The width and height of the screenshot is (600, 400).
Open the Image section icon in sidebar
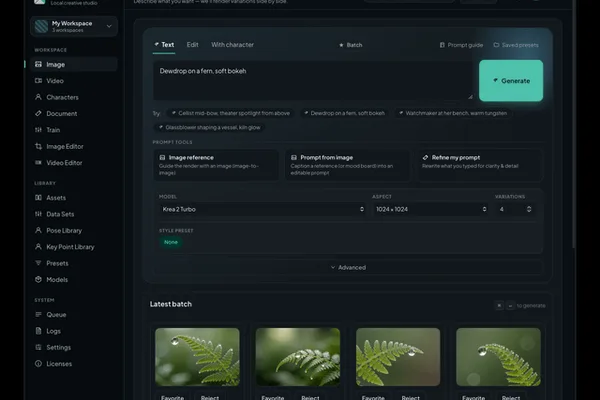(x=38, y=64)
